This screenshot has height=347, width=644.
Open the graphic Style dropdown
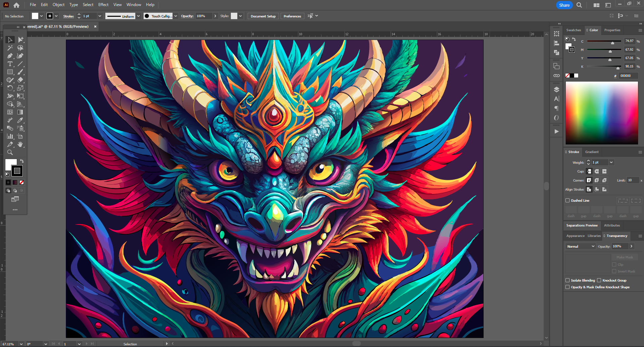click(x=240, y=16)
